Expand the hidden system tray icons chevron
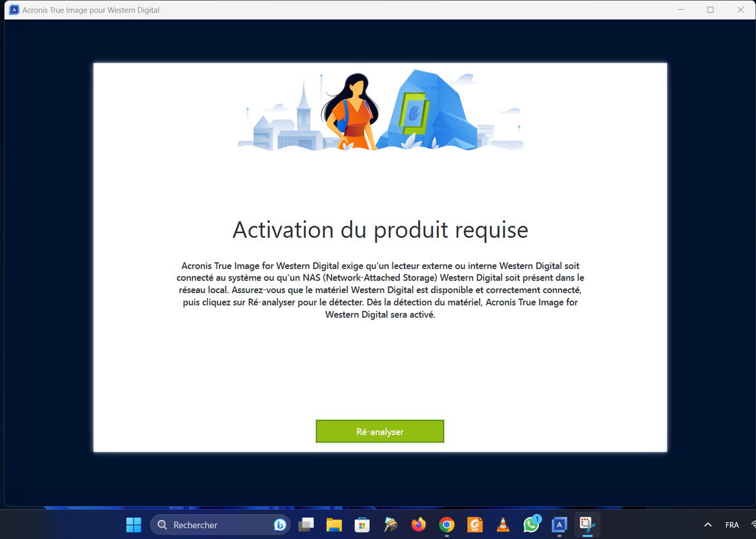Screen dimensions: 756x539 708,525
